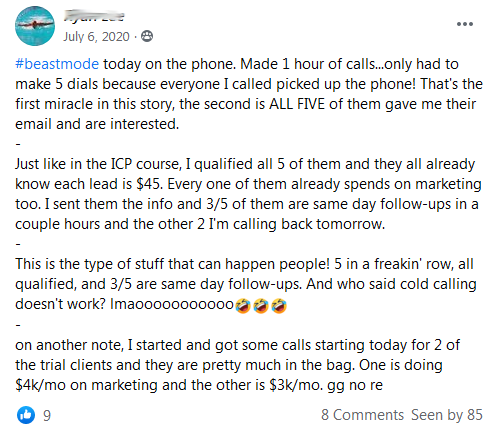The height and width of the screenshot is (430, 497).
Task: Open the blurred author name link
Action: point(94,16)
